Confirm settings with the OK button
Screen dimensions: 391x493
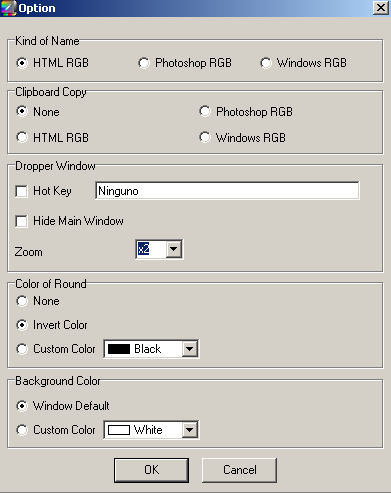pos(151,470)
